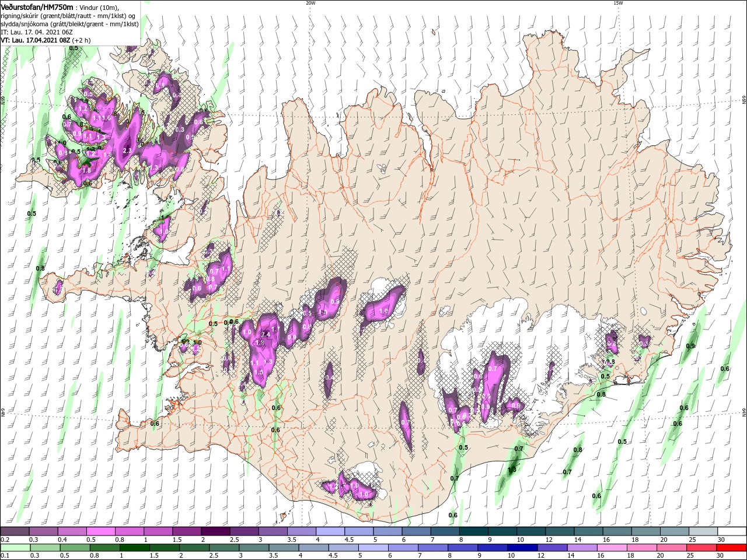Click the palest green 0.1 swatch in the lower rain legend
The image size is (747, 560).
pyautogui.click(x=15, y=548)
